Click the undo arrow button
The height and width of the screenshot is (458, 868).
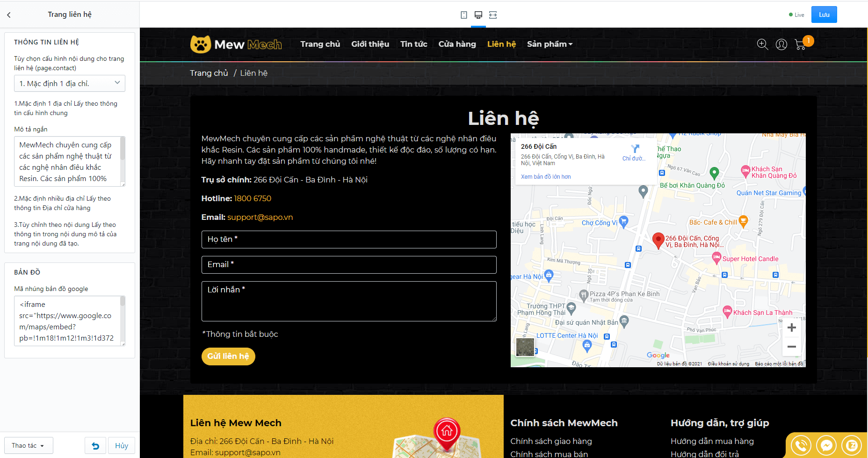pyautogui.click(x=95, y=445)
